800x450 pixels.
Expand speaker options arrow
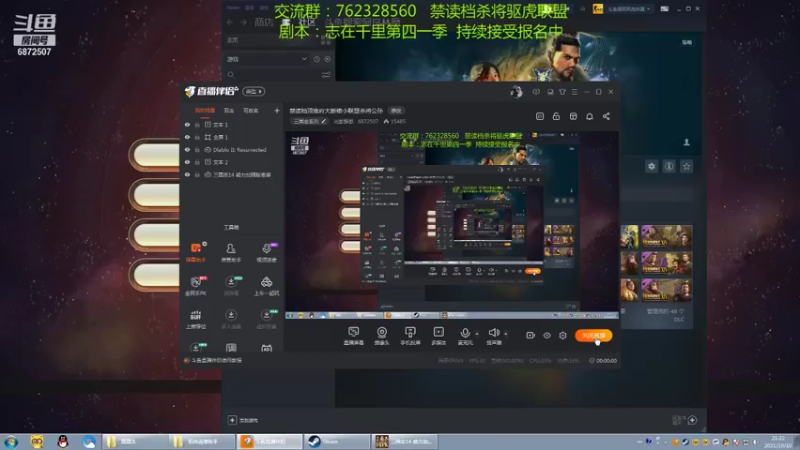click(506, 334)
